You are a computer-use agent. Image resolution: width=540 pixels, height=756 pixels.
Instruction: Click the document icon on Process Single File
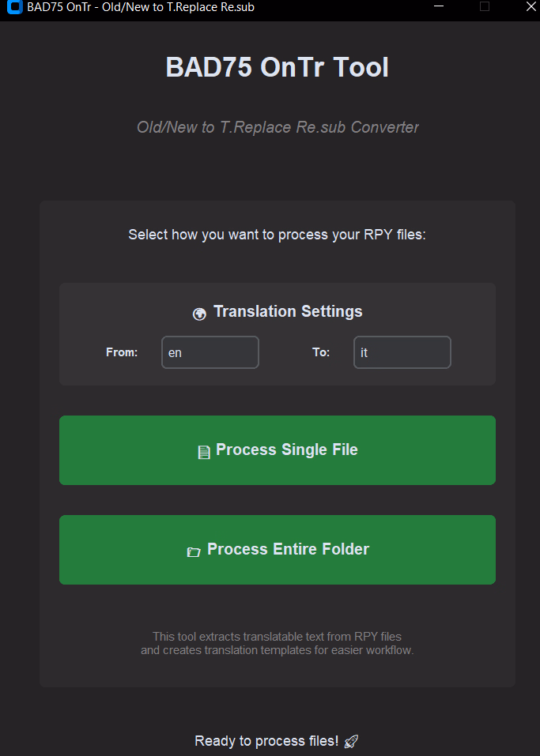[204, 452]
